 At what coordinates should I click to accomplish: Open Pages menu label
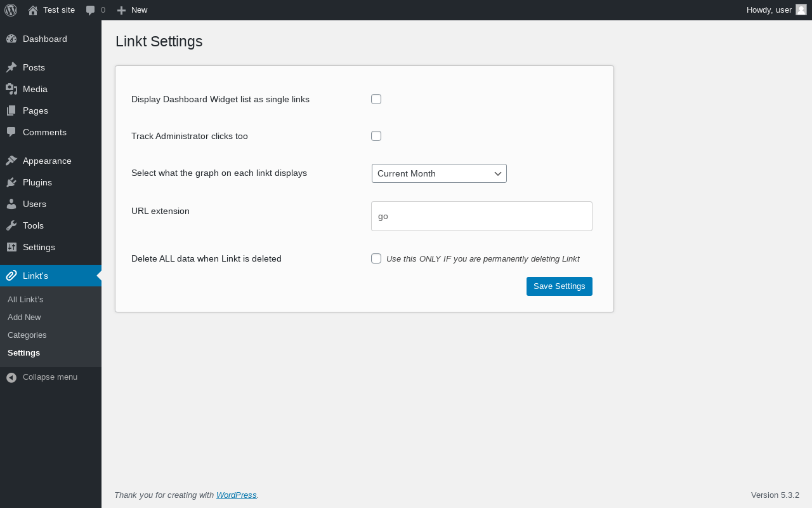36,110
